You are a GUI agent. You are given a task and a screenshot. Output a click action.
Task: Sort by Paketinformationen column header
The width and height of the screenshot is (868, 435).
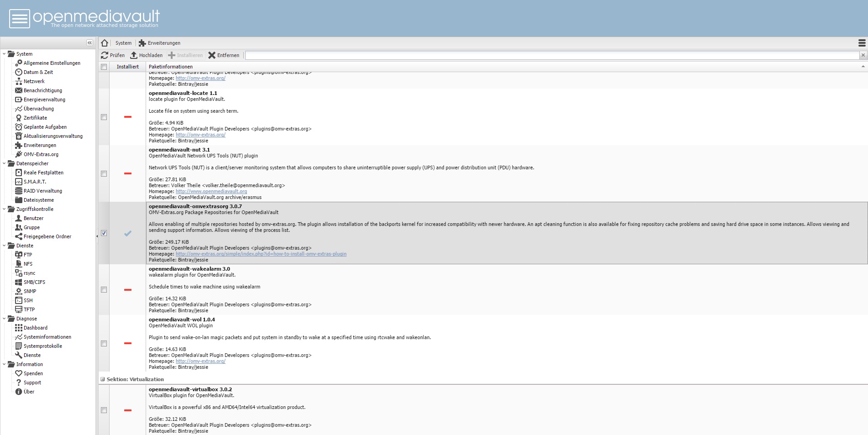click(506, 67)
